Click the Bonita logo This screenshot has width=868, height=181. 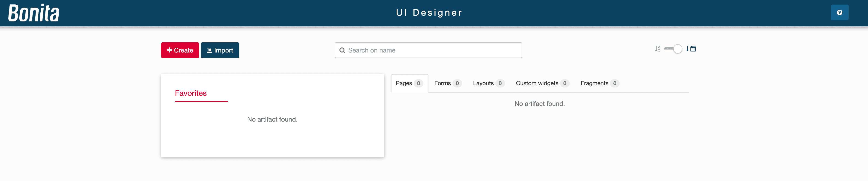tap(34, 13)
